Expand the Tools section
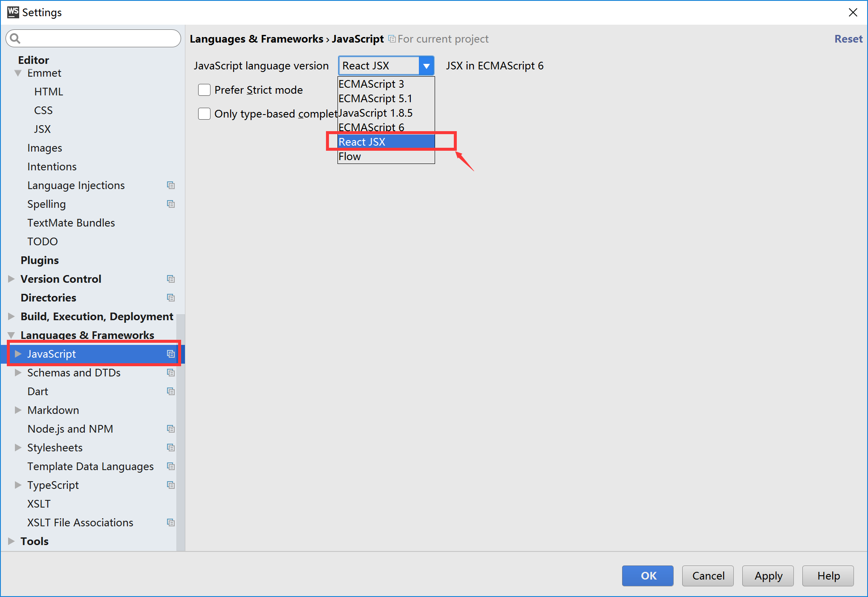Screen dimensions: 868x597 [x=11, y=541]
